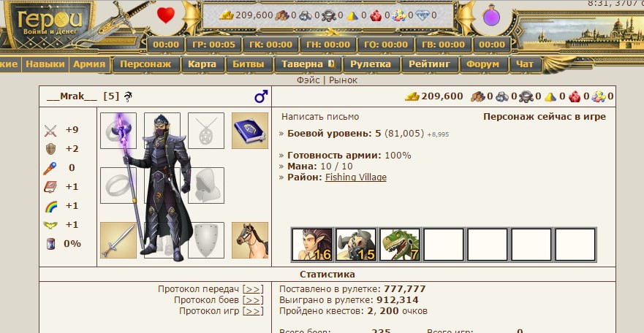Image resolution: width=644 pixels, height=333 pixels.
Task: Select the shield equipment slot
Action: [206, 240]
